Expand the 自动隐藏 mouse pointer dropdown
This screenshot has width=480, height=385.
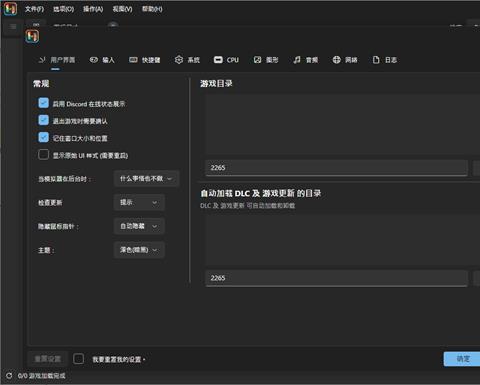139,226
